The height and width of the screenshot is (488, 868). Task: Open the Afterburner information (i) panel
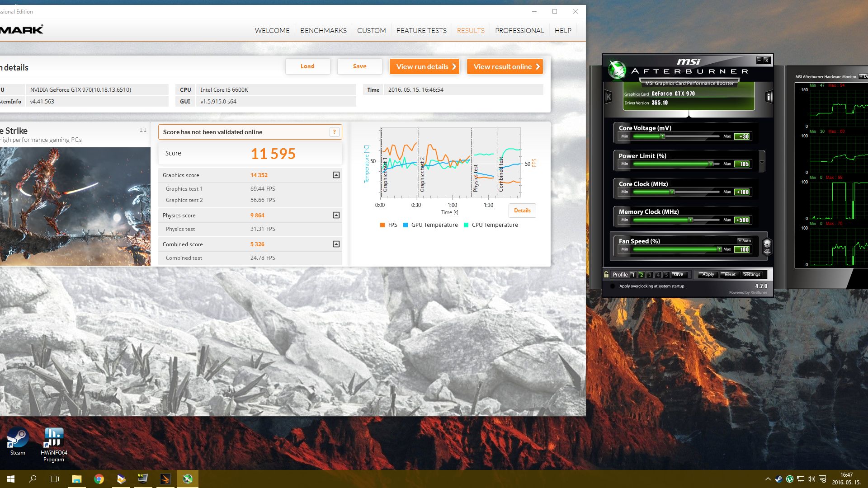769,97
